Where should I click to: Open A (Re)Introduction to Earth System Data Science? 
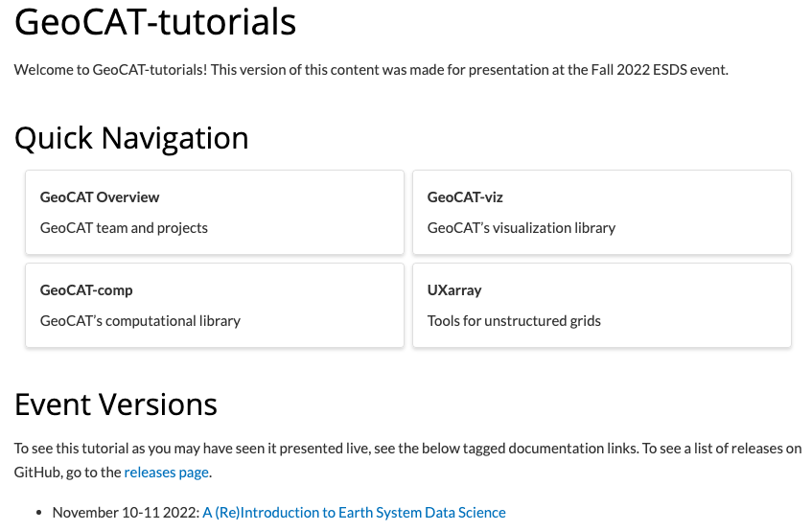(x=354, y=513)
